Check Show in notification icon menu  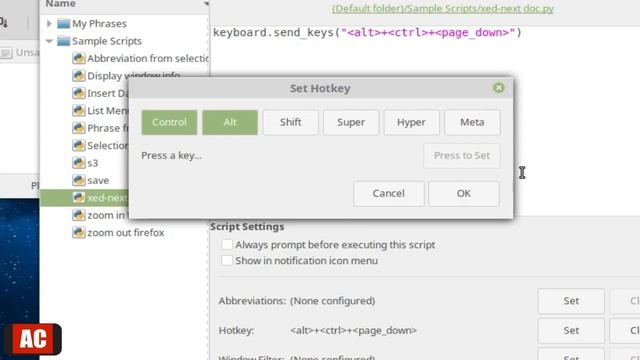[x=227, y=260]
